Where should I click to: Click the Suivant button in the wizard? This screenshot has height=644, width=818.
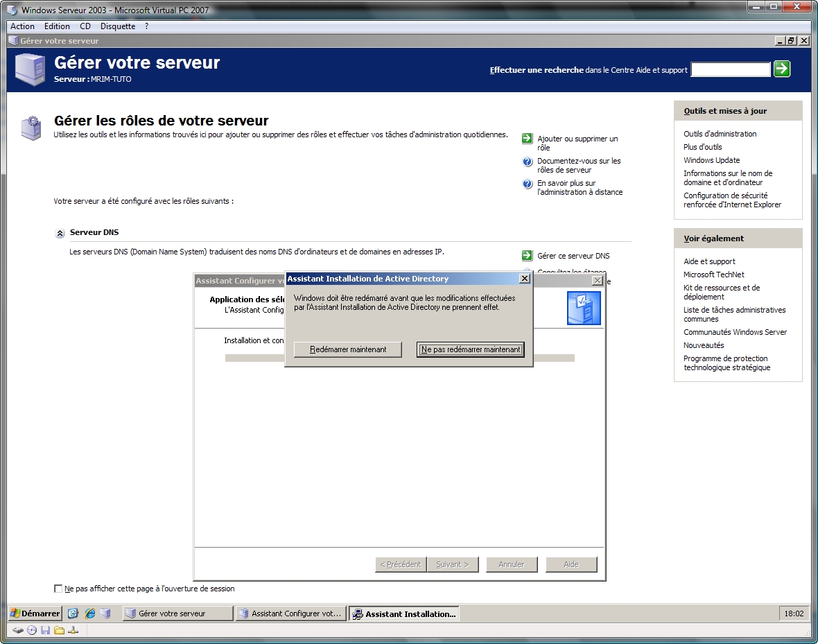click(452, 565)
